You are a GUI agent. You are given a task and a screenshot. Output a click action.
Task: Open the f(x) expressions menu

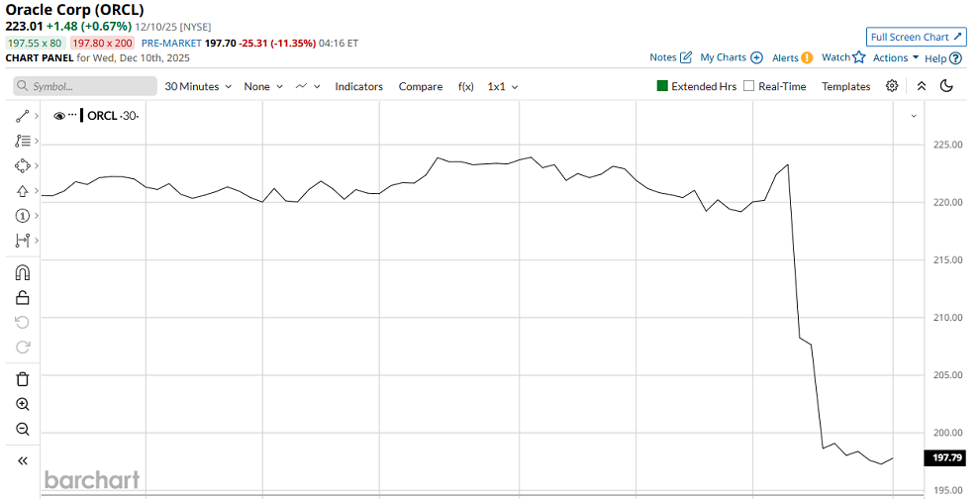point(465,86)
